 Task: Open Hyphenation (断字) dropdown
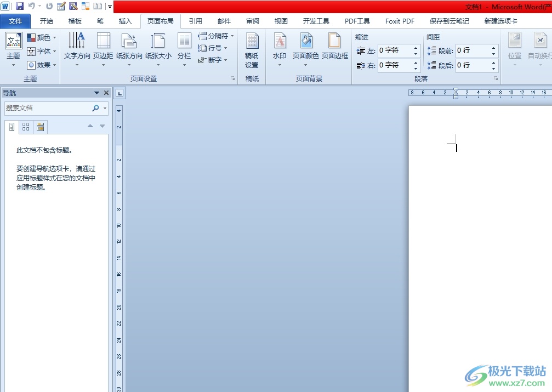(212, 60)
